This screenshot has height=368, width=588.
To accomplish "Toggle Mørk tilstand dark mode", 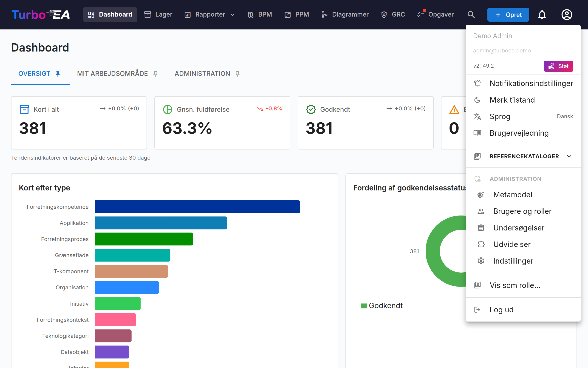I will point(523,100).
